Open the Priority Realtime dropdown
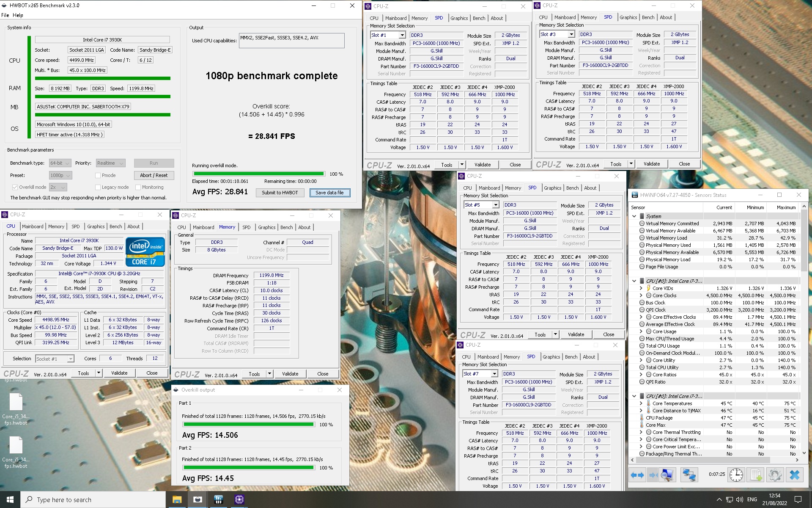The width and height of the screenshot is (812, 508). 110,163
